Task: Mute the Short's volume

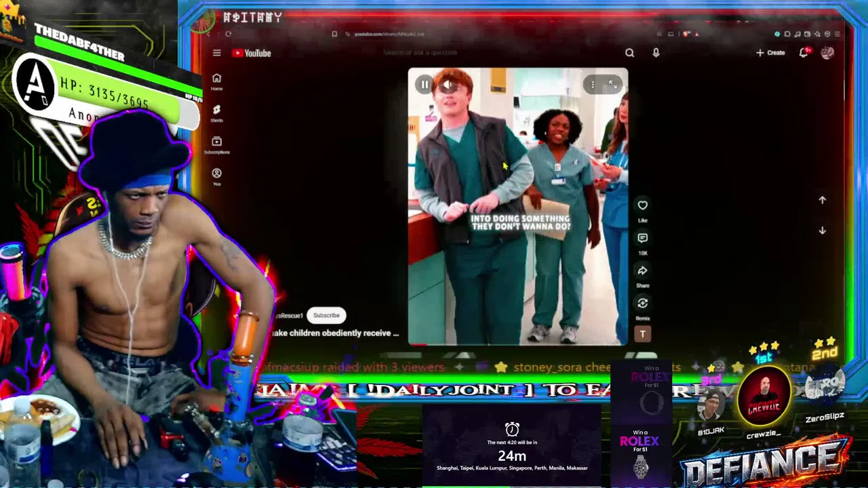Action: 448,85
